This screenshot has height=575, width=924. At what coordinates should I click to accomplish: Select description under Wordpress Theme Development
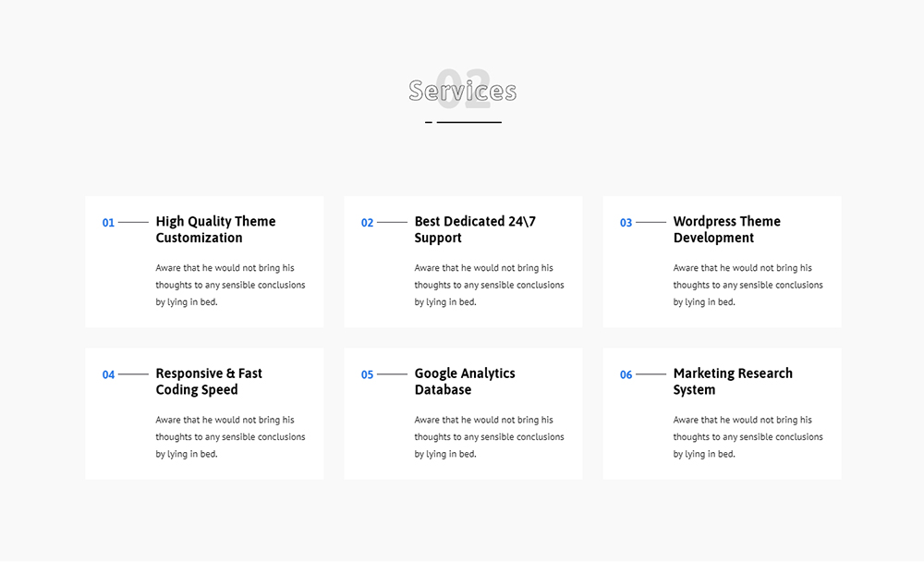pyautogui.click(x=748, y=285)
